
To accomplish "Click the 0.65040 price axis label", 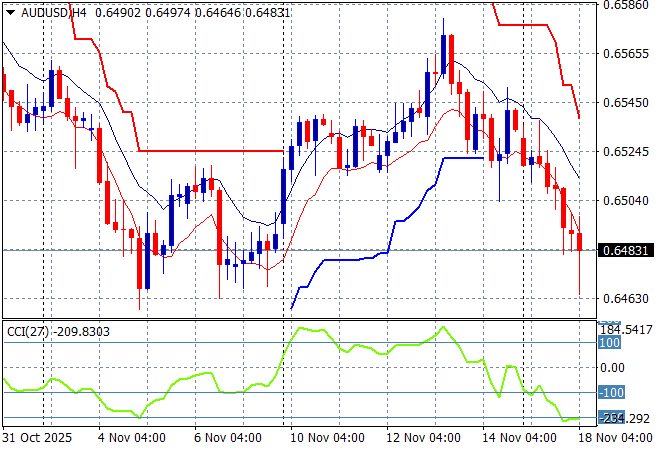I will 625,201.
